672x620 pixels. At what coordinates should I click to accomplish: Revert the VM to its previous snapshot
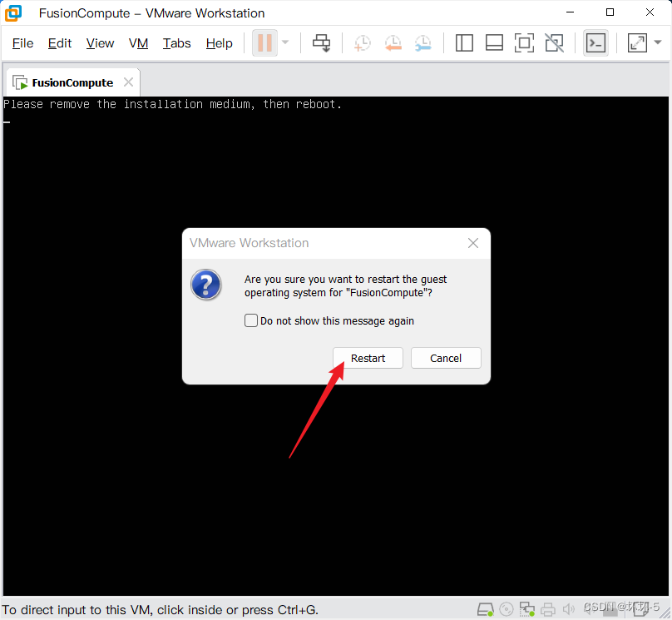pyautogui.click(x=393, y=43)
